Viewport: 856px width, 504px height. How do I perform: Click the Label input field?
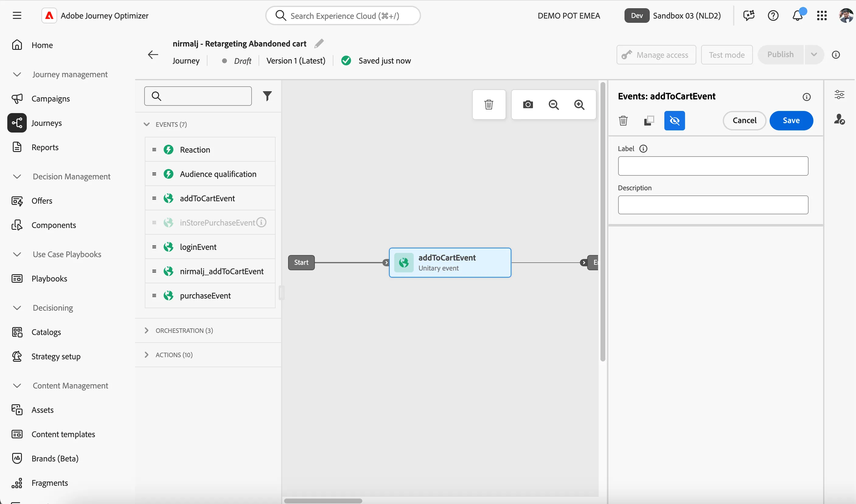point(713,166)
